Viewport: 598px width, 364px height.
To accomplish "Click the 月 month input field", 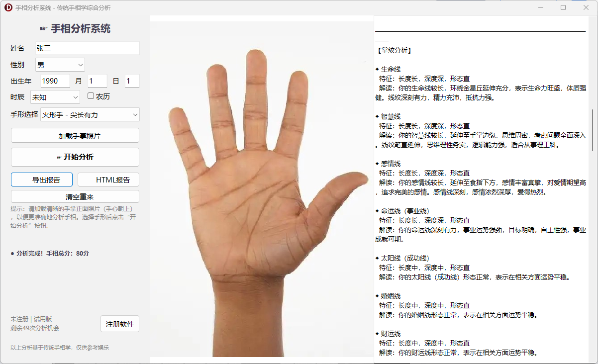I will pyautogui.click(x=97, y=81).
